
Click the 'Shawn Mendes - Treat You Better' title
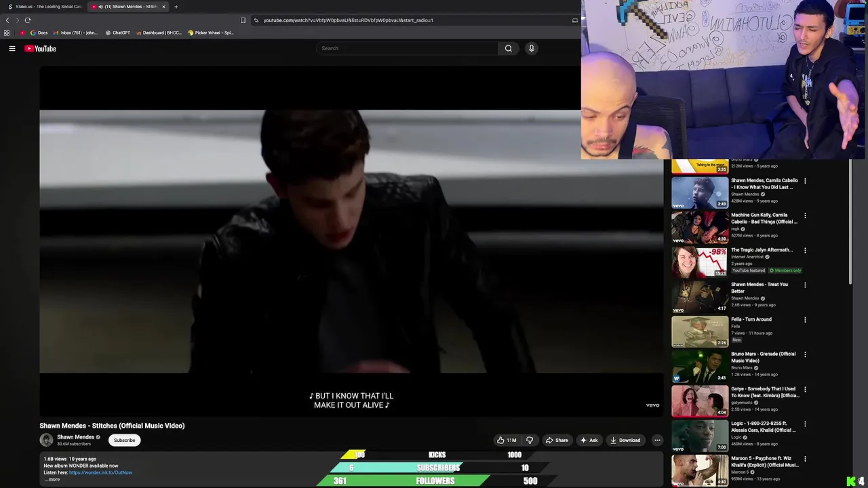point(759,287)
